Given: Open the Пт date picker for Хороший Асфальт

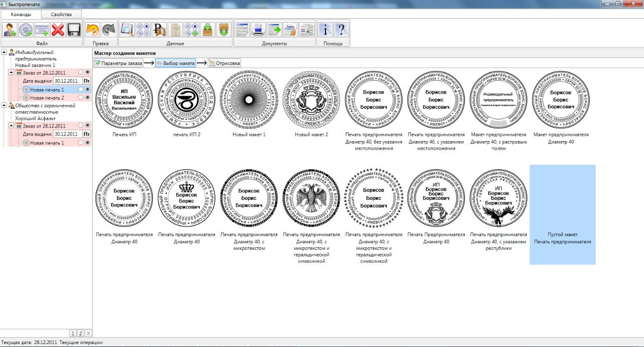Looking at the screenshot, I should [x=87, y=134].
